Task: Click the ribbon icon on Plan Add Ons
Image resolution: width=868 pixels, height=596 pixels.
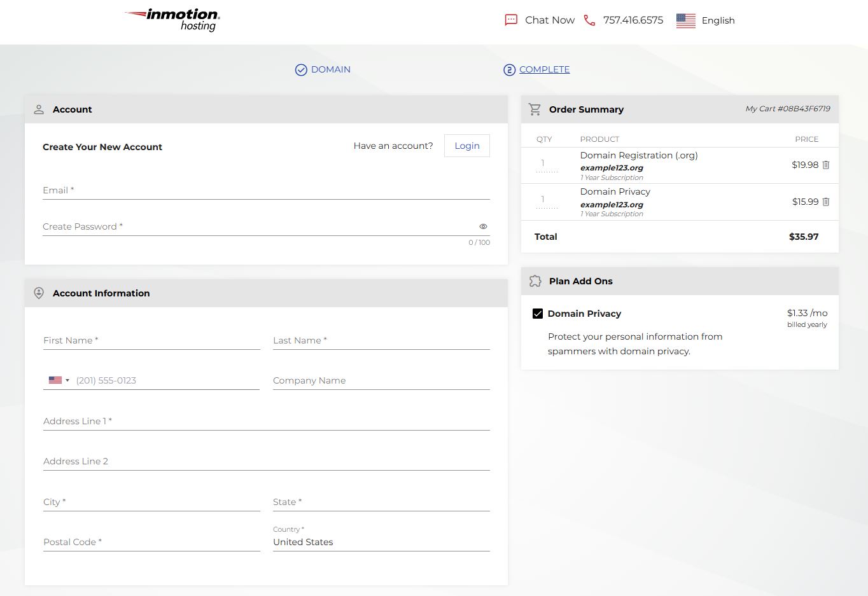Action: [535, 281]
